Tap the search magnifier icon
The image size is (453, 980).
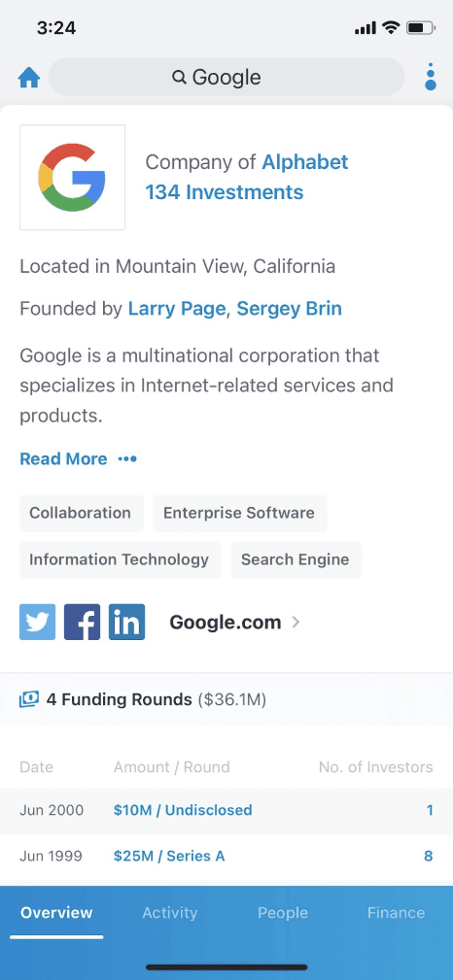[179, 78]
